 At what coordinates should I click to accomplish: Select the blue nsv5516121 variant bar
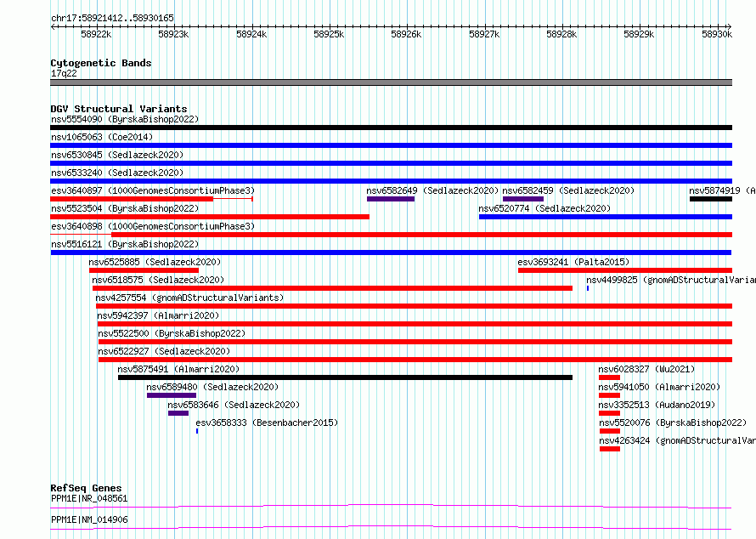pyautogui.click(x=391, y=252)
